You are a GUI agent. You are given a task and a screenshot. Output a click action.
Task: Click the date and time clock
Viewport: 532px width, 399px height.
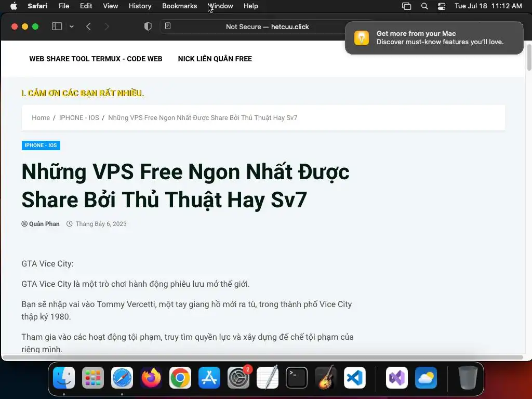[488, 6]
